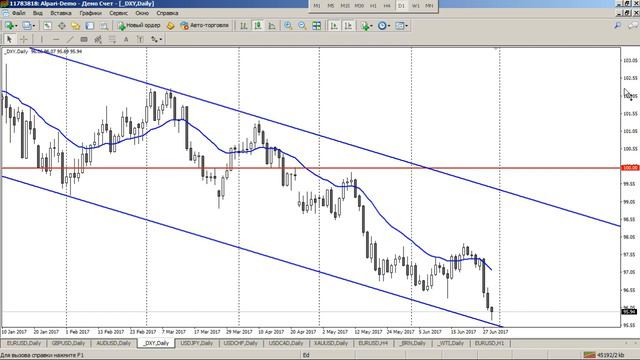Switch to the USDCAD,Daily tab
Viewport: 640px width, 360px height.
point(286,343)
